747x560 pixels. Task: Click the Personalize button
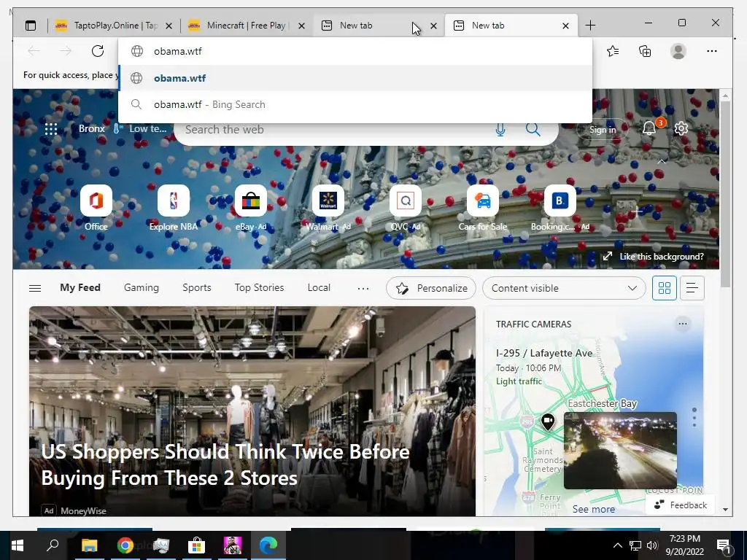click(x=431, y=288)
